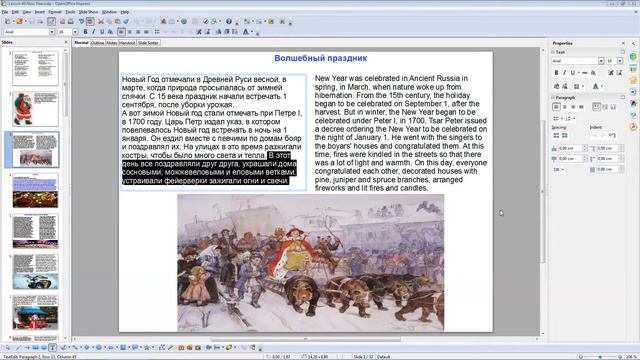Click the Print icon in standard toolbar
This screenshot has height=360, width=640.
pyautogui.click(x=71, y=21)
